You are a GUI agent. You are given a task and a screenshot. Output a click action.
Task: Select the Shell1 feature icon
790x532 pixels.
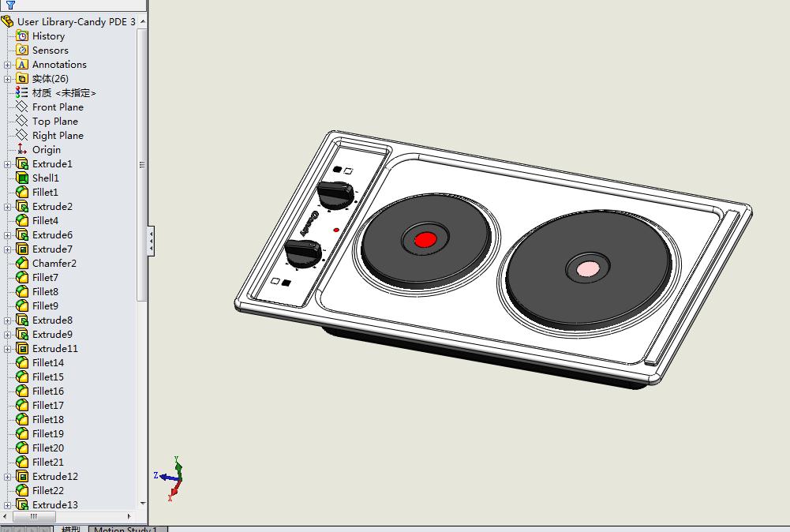tap(21, 178)
